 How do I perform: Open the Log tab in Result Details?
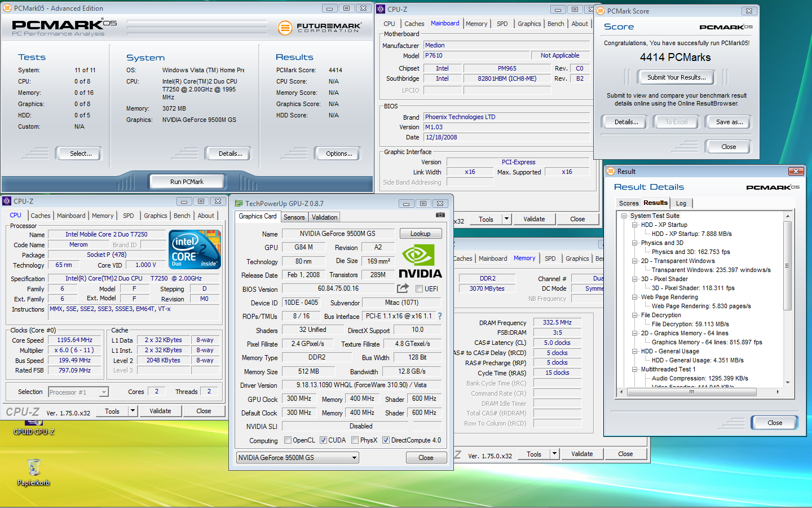tap(681, 203)
